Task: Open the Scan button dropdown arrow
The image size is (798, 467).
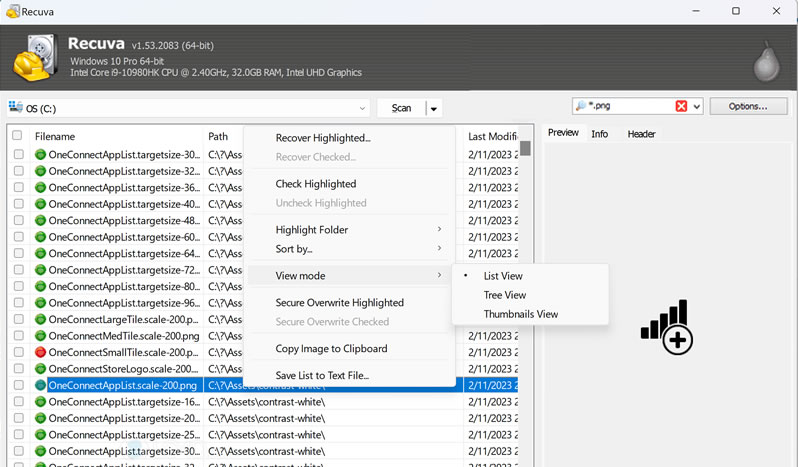Action: [434, 108]
